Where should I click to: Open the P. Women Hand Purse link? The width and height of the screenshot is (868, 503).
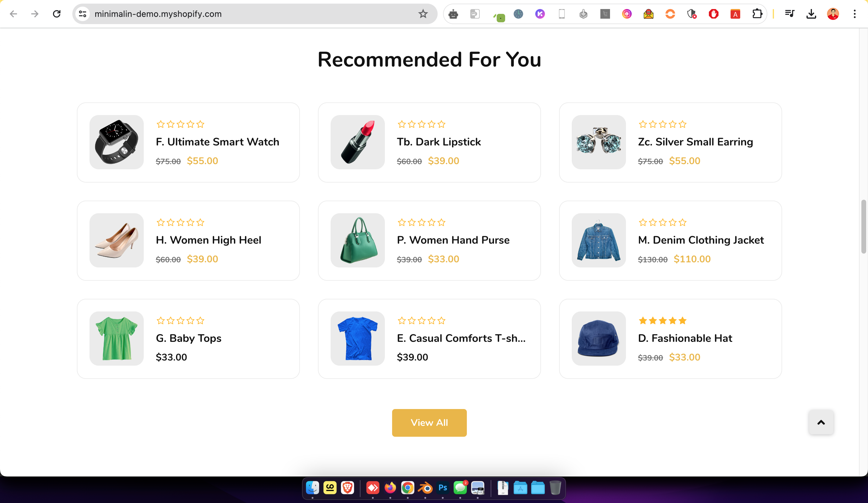coord(453,240)
